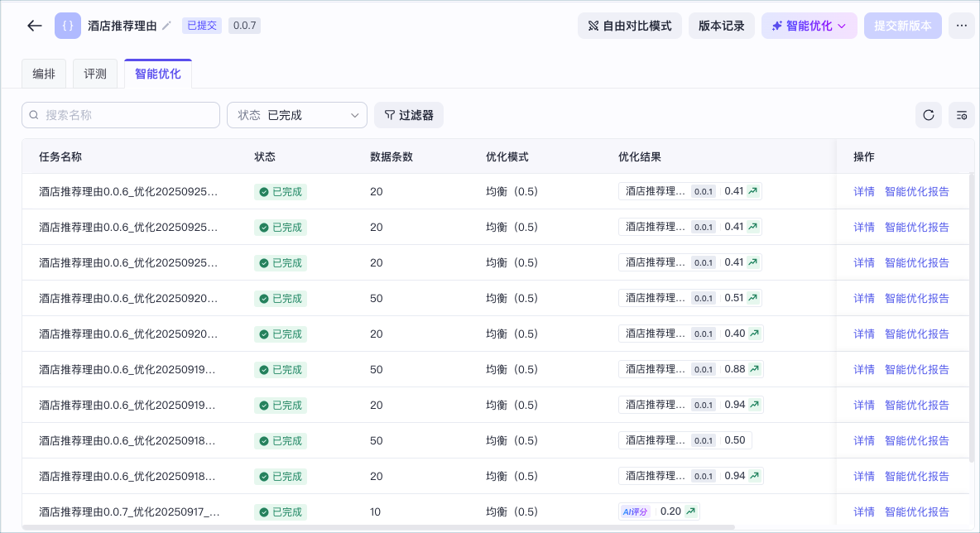Viewport: 980px width, 533px height.
Task: Click the table's vertical scrollbar
Action: pos(971,319)
